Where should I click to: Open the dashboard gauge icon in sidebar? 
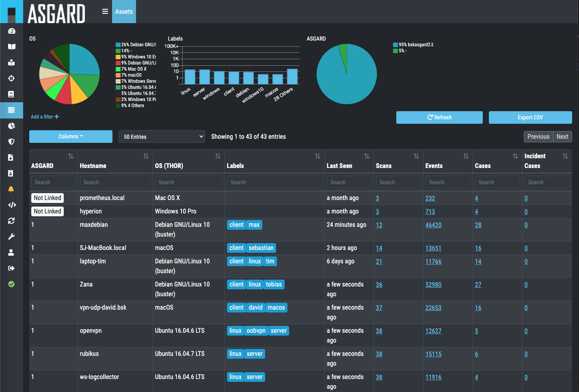point(11,31)
